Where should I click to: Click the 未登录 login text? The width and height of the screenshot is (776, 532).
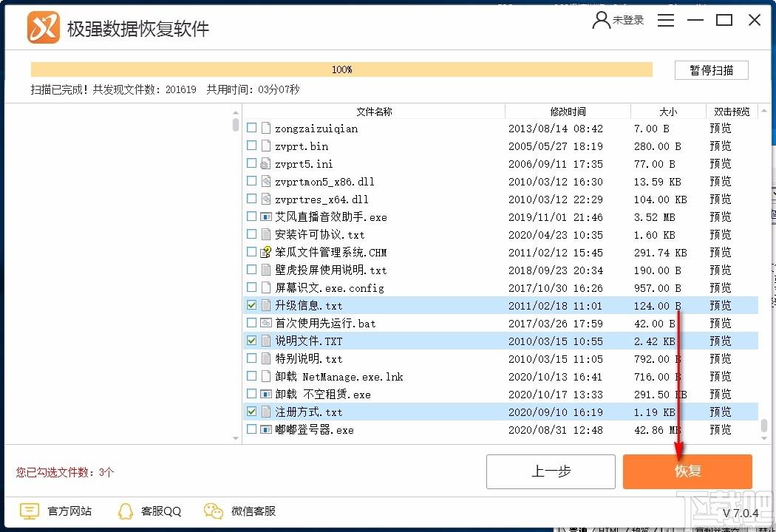[x=628, y=20]
